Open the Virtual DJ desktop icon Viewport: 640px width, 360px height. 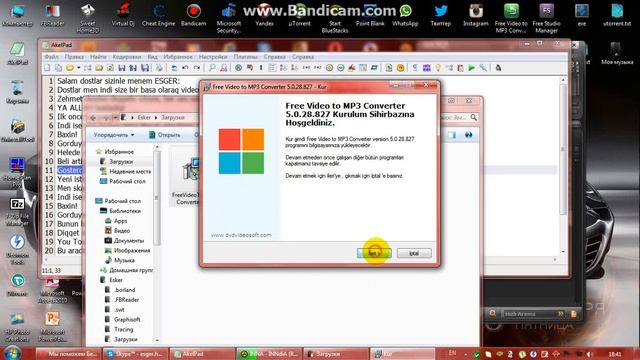pos(123,16)
